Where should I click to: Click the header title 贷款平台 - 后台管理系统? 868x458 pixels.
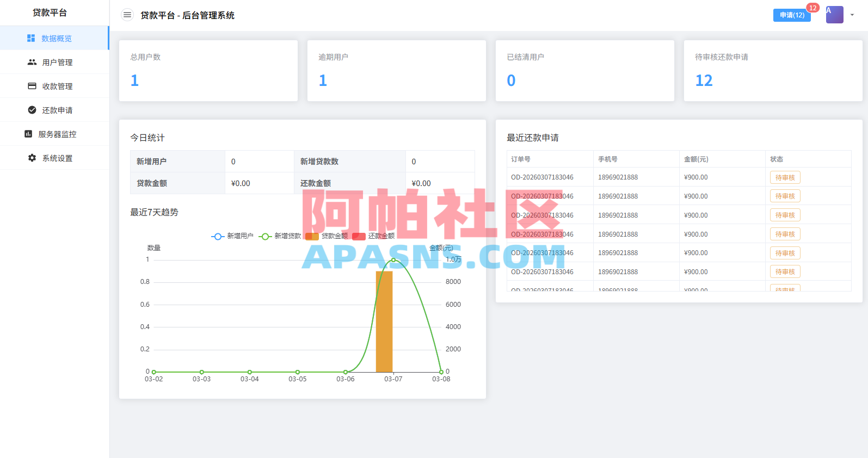[187, 15]
